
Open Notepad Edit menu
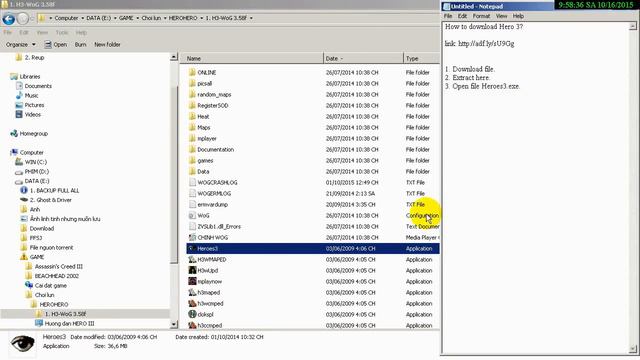click(462, 16)
